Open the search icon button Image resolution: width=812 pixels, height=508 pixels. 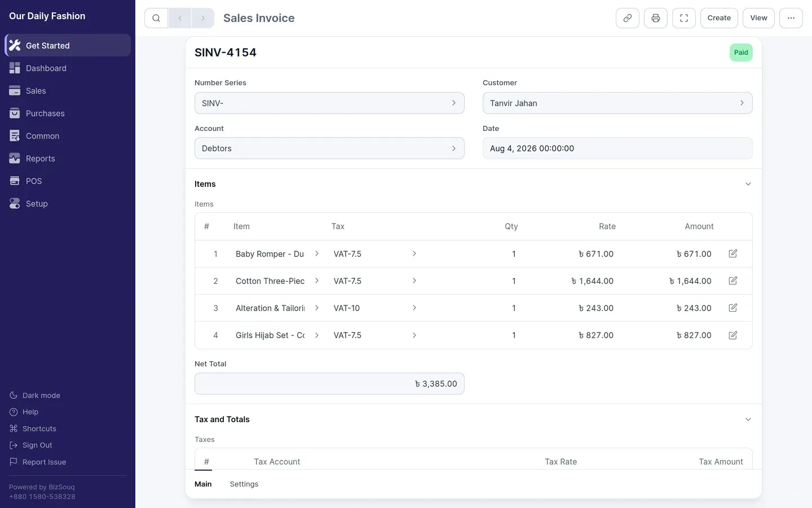pyautogui.click(x=156, y=18)
